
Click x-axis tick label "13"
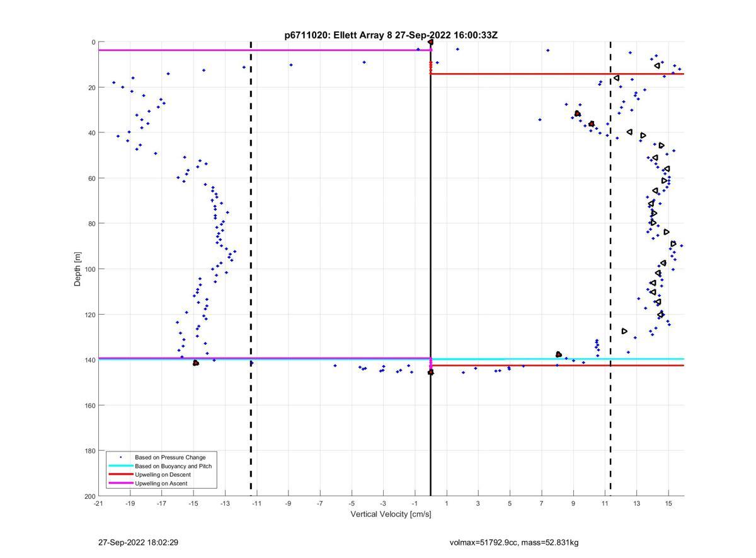click(637, 503)
